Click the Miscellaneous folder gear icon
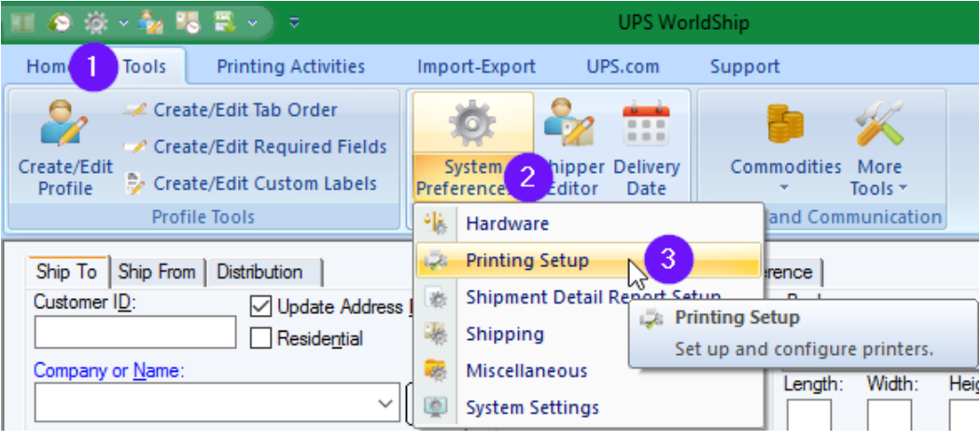The image size is (980, 440). [x=436, y=371]
